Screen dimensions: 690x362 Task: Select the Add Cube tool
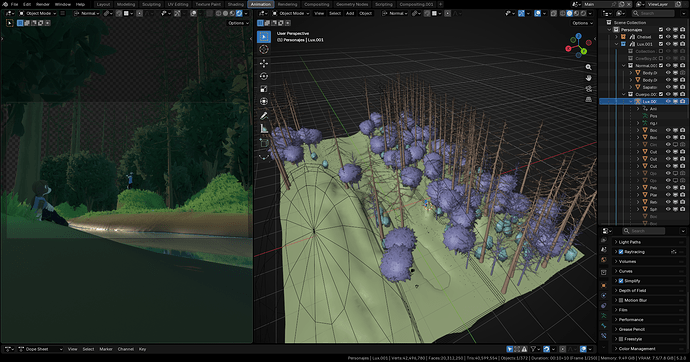pos(264,143)
